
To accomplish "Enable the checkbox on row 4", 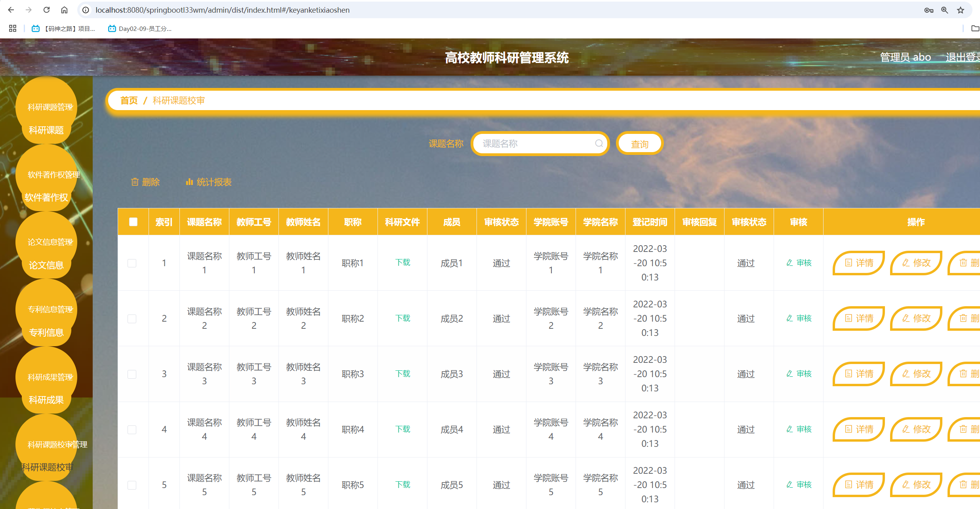I will tap(133, 429).
